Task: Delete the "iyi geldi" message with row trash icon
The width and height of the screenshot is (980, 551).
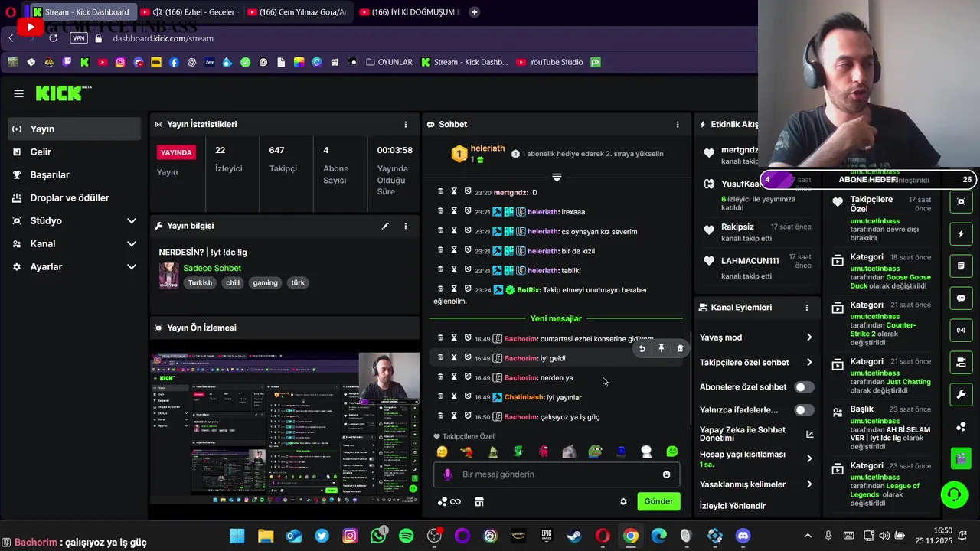Action: (440, 357)
